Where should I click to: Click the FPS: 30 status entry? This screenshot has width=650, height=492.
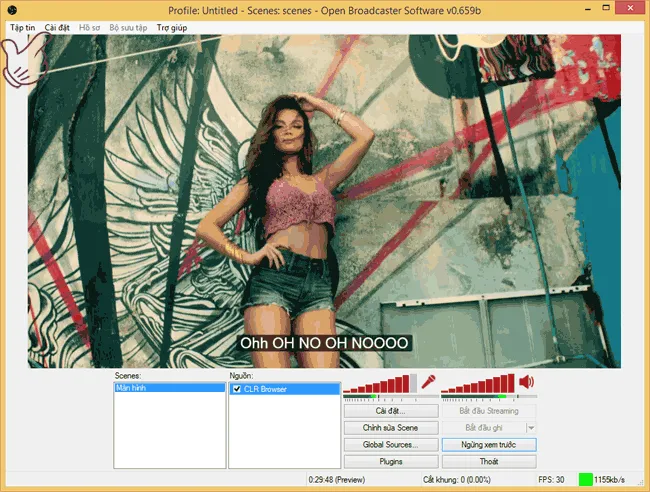click(x=551, y=480)
